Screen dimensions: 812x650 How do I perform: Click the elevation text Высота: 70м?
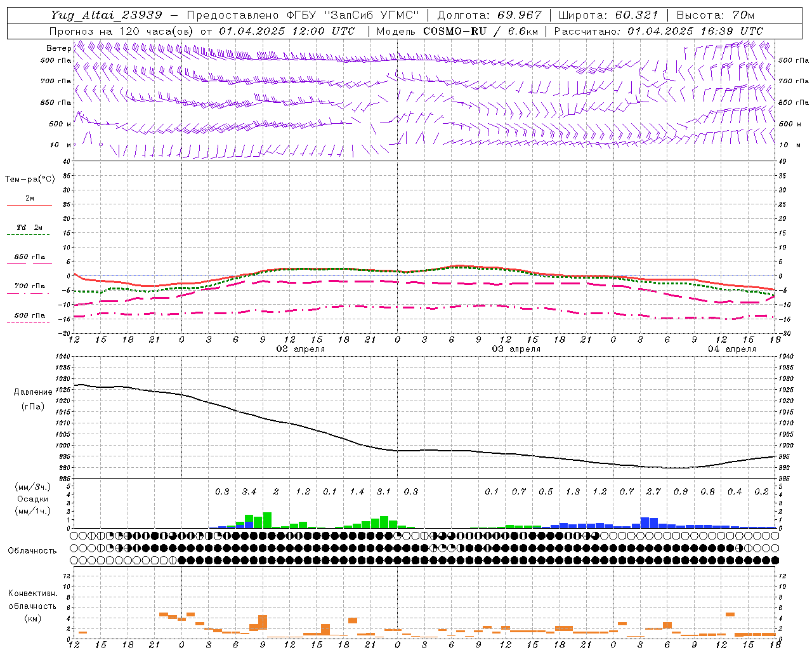pyautogui.click(x=715, y=15)
